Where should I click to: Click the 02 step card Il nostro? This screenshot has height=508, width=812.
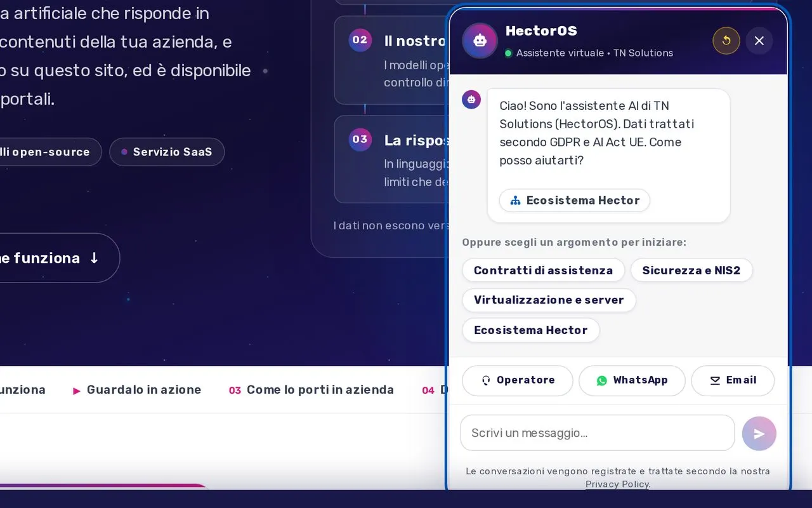(x=391, y=60)
